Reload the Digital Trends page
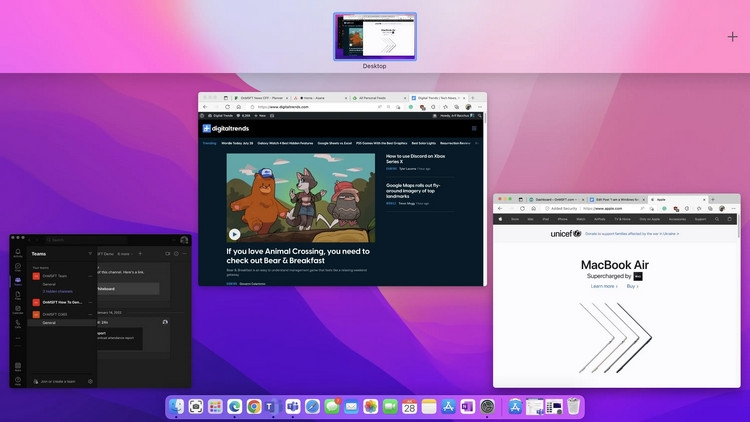This screenshot has height=422, width=750. click(227, 107)
